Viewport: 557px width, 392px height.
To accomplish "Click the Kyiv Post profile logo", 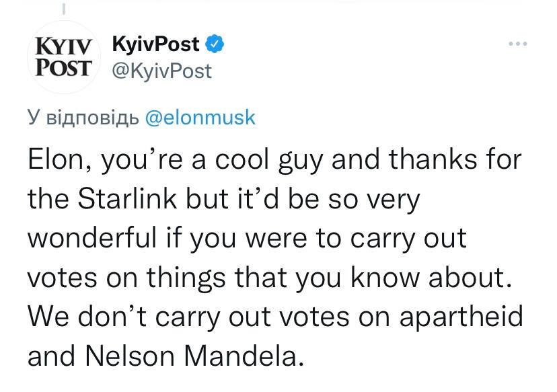I will (x=63, y=56).
